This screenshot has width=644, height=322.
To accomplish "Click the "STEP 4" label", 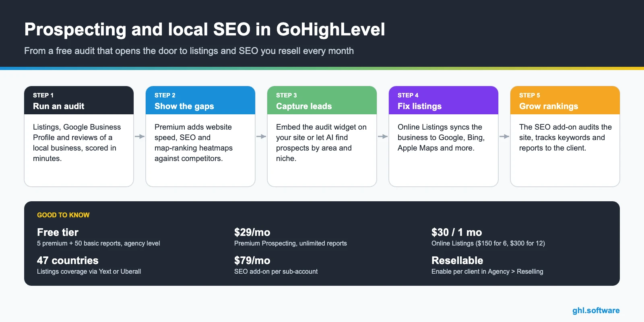I will (x=408, y=95).
